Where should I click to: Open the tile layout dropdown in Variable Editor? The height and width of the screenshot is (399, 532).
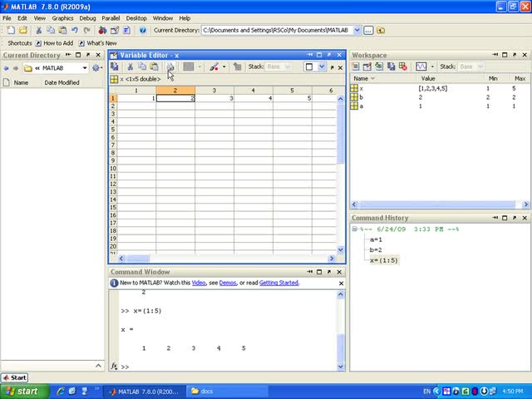click(322, 66)
